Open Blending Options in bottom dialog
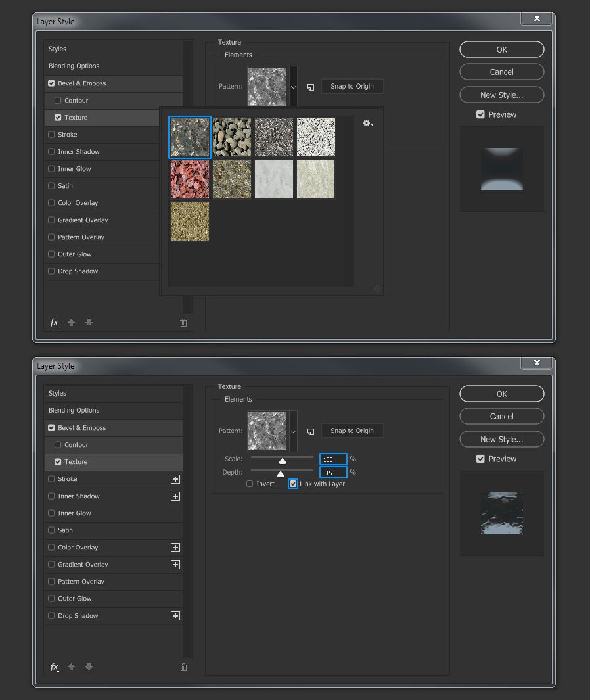Viewport: 590px width, 700px height. click(114, 410)
